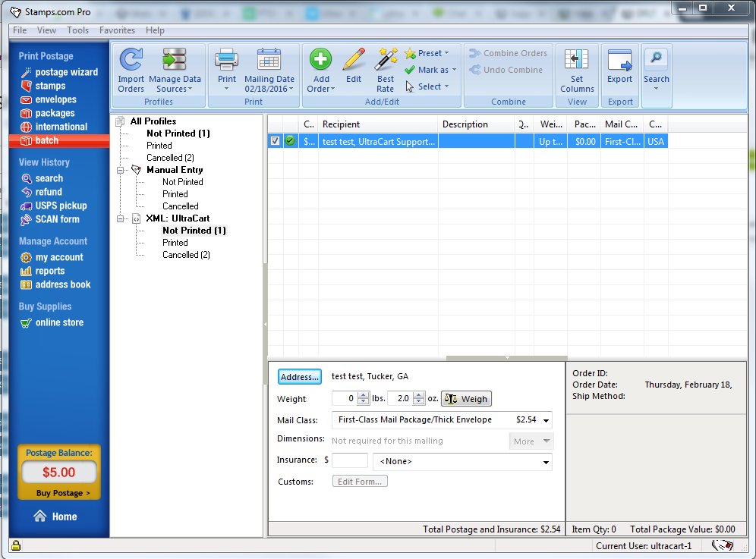The width and height of the screenshot is (756, 559).
Task: Open the Mail Class dropdown
Action: 546,420
